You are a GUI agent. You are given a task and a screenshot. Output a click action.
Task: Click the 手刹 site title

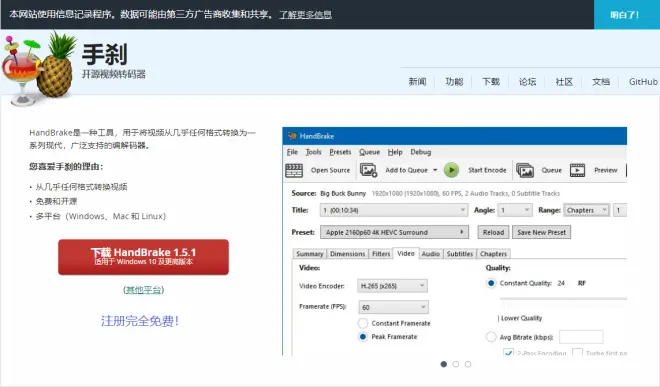104,54
